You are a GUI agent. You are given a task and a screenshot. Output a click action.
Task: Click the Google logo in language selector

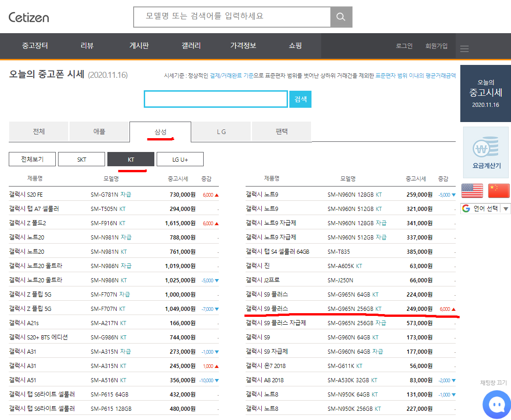466,209
